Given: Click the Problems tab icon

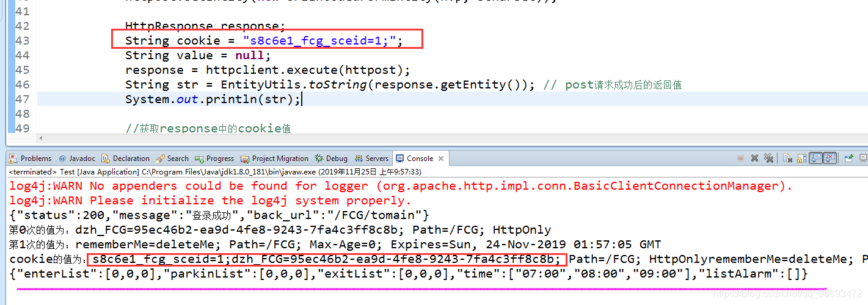Looking at the screenshot, I should 13,159.
